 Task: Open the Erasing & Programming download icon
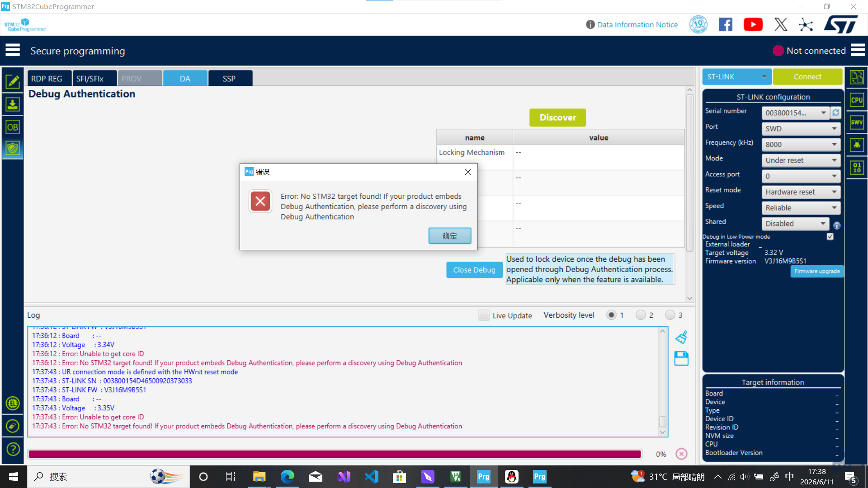13,104
